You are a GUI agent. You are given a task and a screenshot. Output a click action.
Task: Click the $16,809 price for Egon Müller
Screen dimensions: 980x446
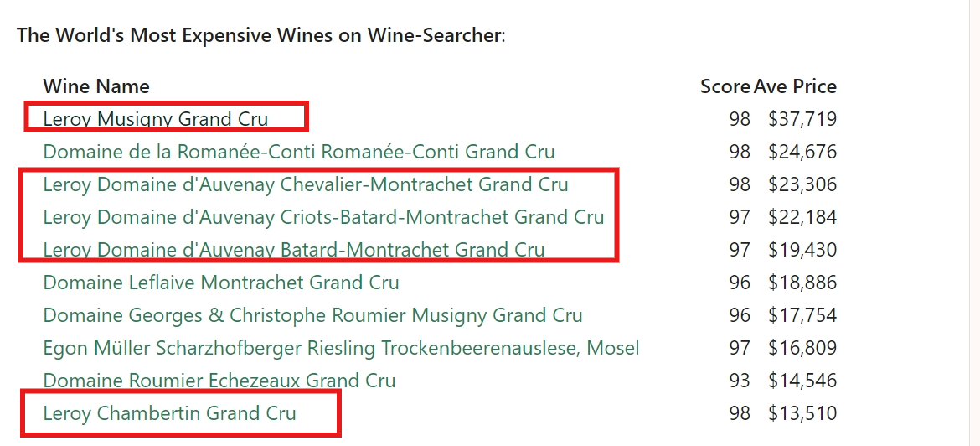click(x=802, y=348)
